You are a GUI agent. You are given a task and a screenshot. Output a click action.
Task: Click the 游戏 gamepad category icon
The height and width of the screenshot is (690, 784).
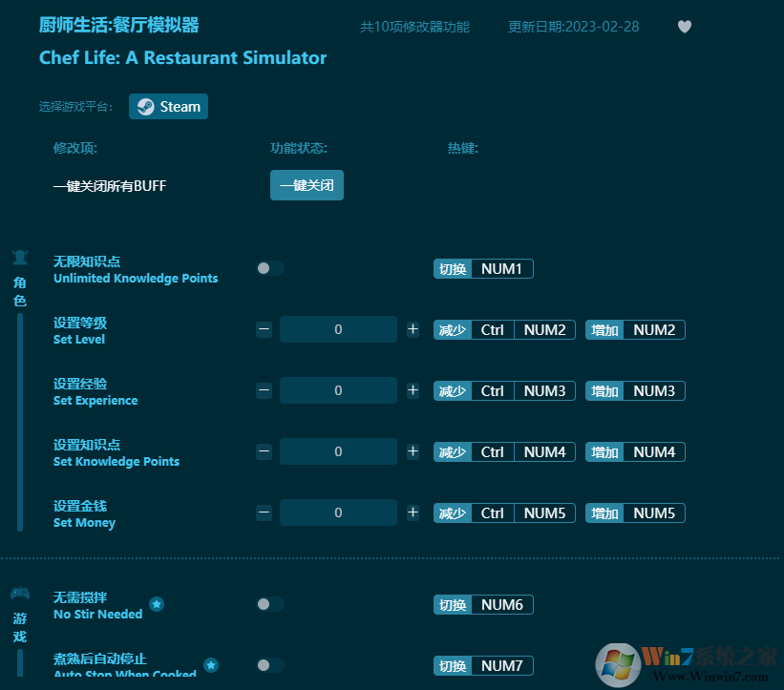[20, 593]
